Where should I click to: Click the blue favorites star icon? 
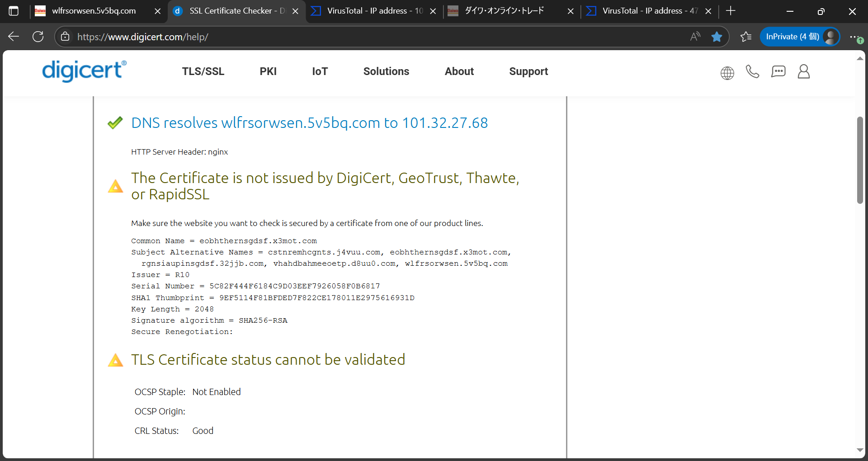(717, 37)
